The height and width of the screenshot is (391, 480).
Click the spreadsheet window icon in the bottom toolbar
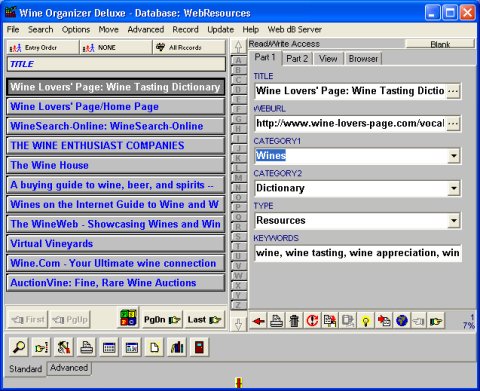point(132,347)
